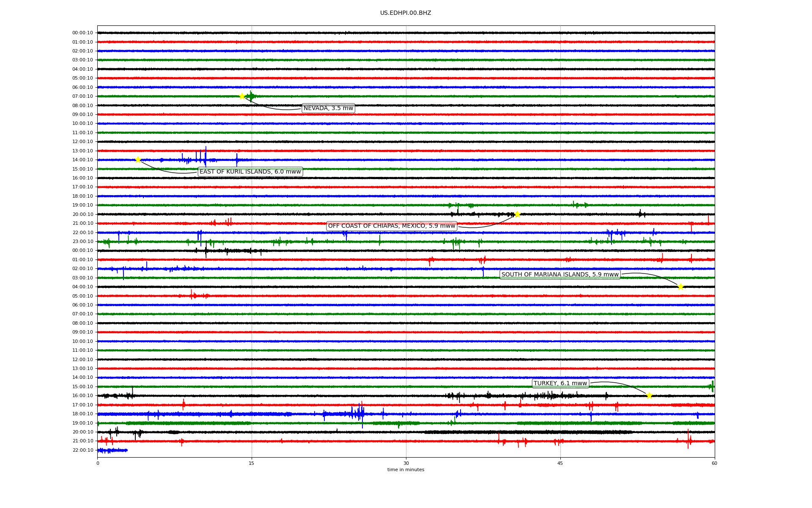Click the first 22:00:10 row label

point(82,233)
